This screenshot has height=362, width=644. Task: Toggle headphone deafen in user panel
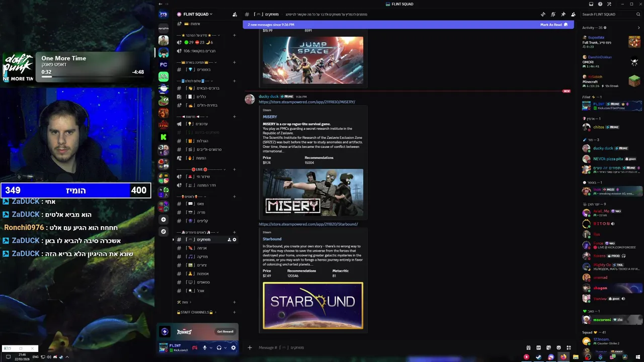click(x=219, y=347)
